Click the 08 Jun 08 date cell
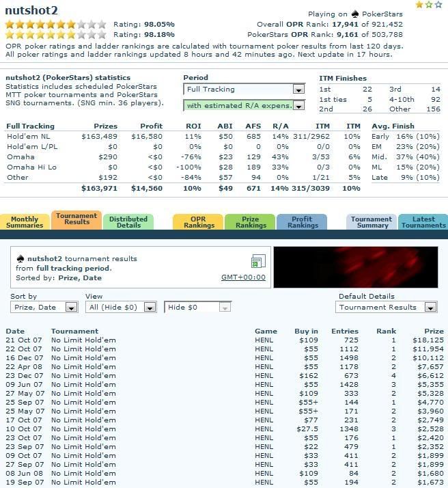This screenshot has width=448, height=488. [25, 474]
